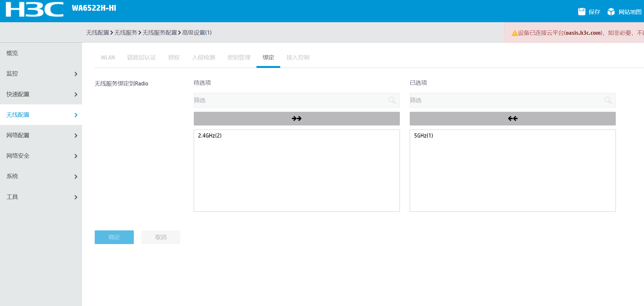644x306 pixels.
Task: Select 5GHz(1) in selected list
Action: [x=423, y=136]
